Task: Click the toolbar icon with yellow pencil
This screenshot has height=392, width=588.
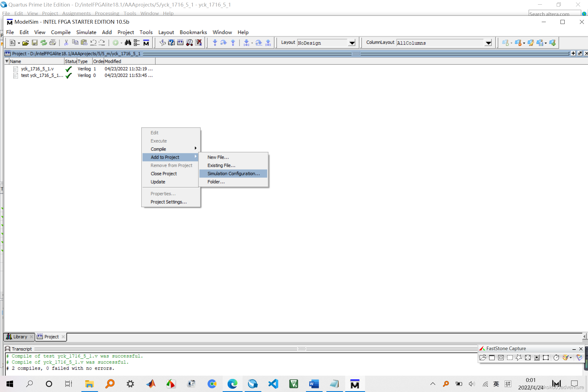Action: [x=531, y=42]
